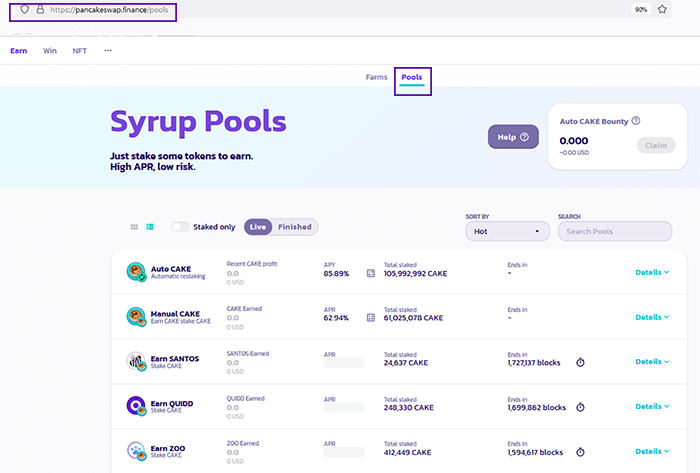
Task: Click the Earn SANTOS timer clock icon
Action: point(580,362)
